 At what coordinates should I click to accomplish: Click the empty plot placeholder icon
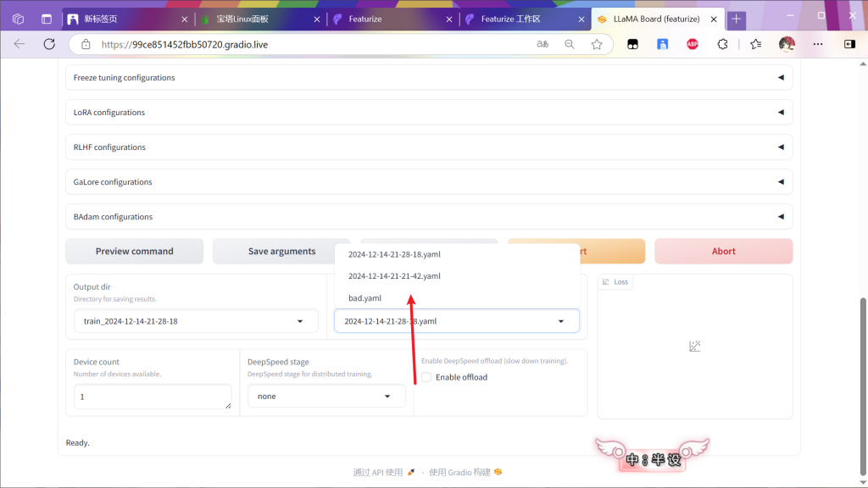click(695, 347)
